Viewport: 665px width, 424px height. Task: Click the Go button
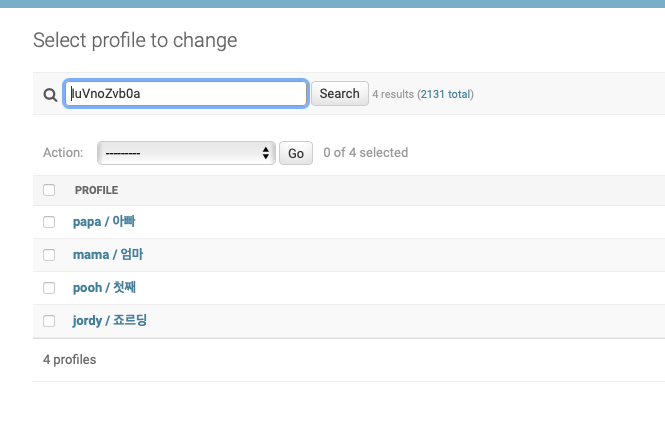[x=296, y=153]
